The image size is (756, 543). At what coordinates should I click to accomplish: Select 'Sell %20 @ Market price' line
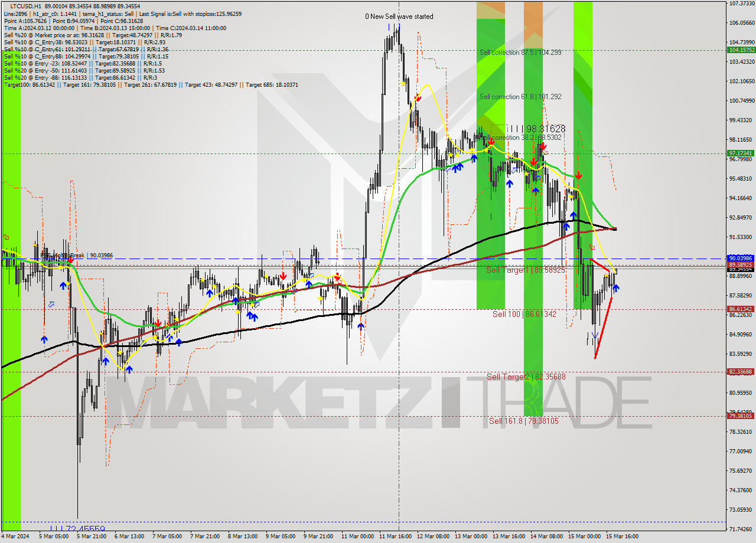click(93, 35)
